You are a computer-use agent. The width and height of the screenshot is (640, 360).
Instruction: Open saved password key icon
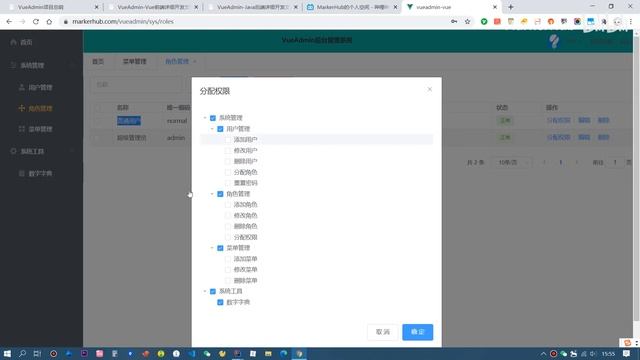[x=454, y=22]
